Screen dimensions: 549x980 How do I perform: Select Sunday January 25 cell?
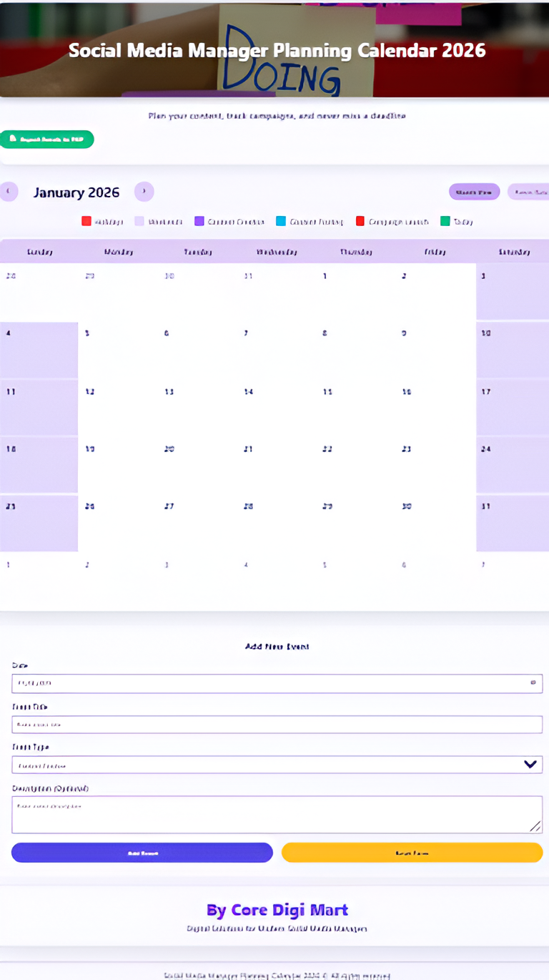[39, 523]
